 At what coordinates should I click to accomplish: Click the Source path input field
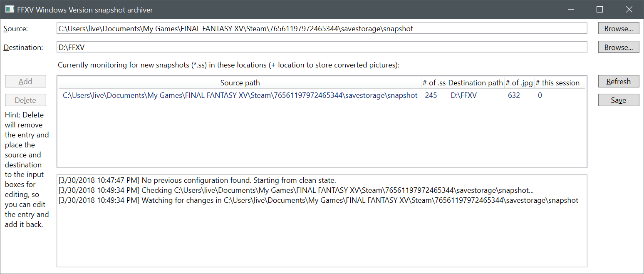point(322,28)
